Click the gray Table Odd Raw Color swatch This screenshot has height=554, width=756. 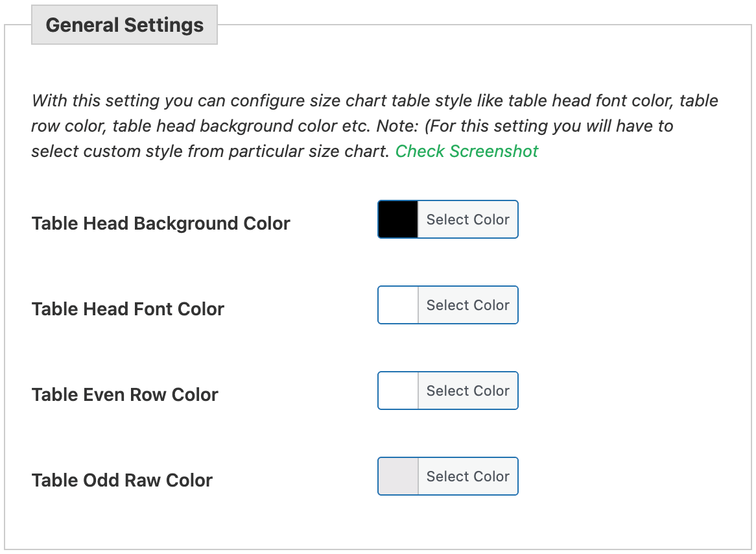coord(397,476)
